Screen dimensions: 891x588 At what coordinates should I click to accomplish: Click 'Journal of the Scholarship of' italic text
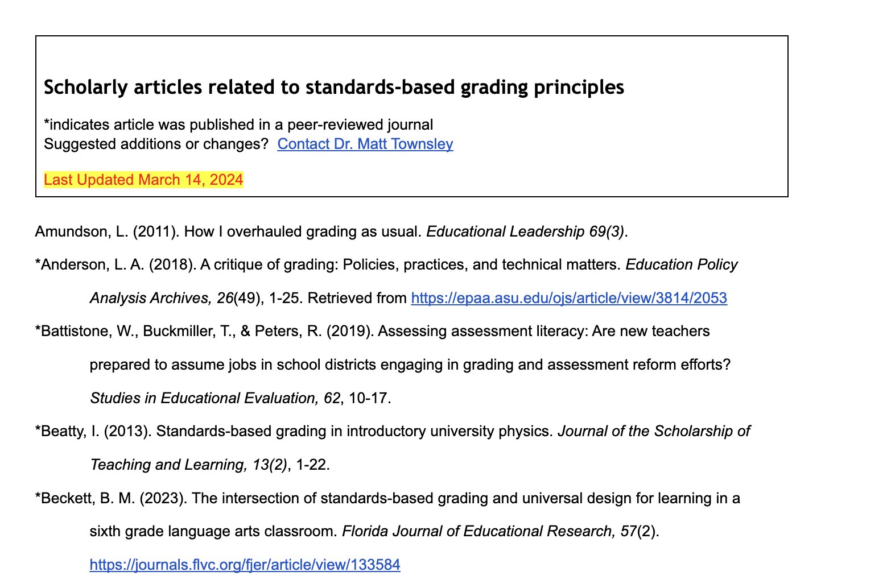pos(654,432)
